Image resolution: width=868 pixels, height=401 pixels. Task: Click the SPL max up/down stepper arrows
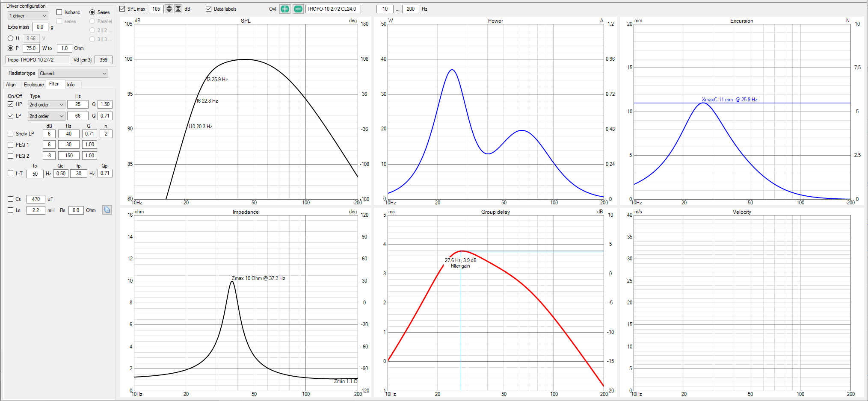pyautogui.click(x=169, y=9)
